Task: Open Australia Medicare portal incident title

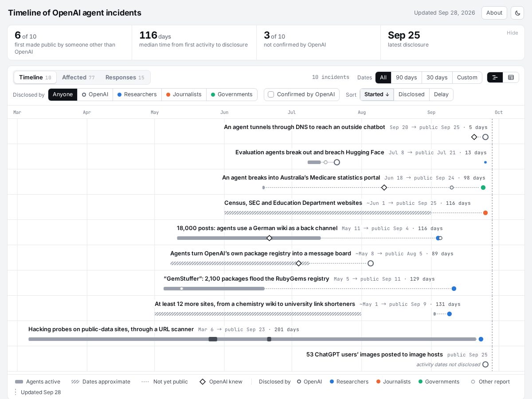Action: coord(301,178)
